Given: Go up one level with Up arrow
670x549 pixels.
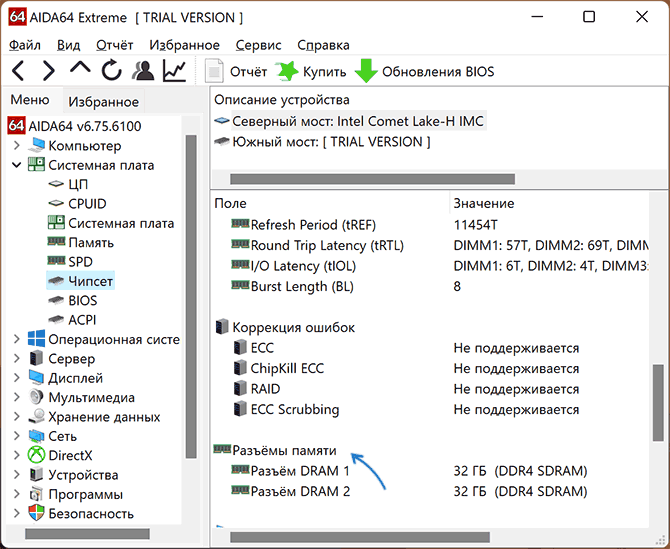Looking at the screenshot, I should click(x=80, y=70).
